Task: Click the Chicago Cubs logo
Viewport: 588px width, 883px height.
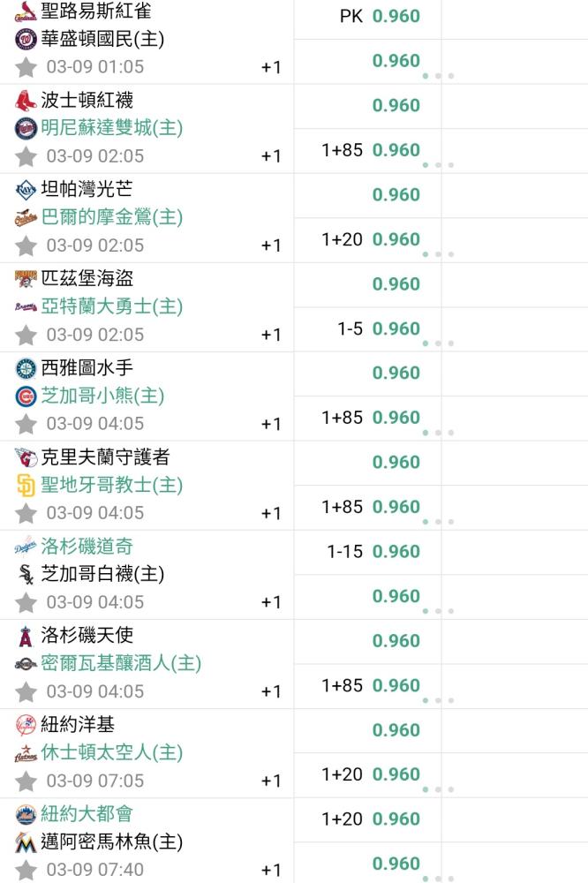Action: (26, 396)
